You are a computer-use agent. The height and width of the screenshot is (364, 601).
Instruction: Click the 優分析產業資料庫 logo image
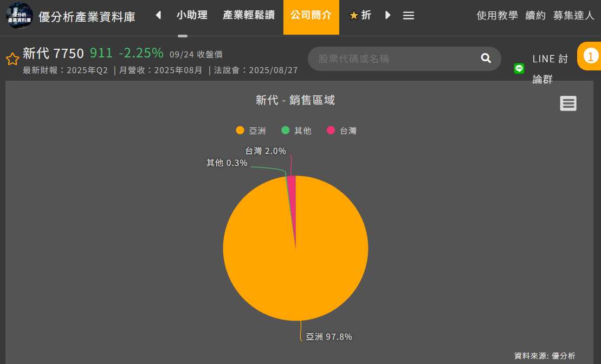point(19,16)
